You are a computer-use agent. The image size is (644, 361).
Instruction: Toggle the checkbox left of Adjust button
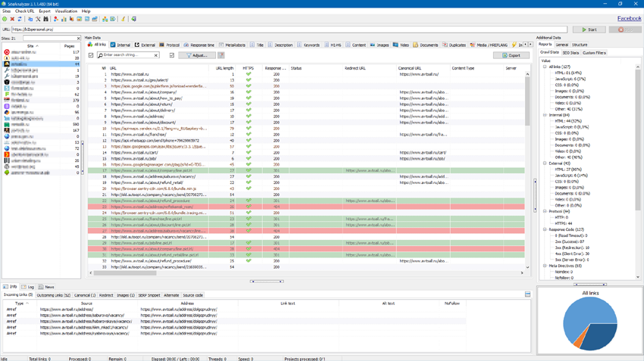tap(172, 55)
